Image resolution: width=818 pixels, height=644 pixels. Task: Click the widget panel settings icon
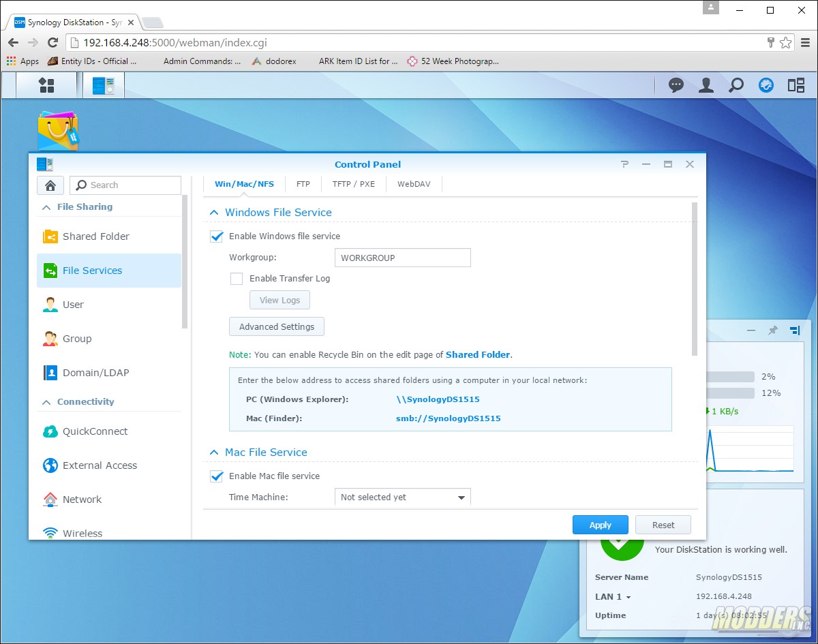pyautogui.click(x=795, y=331)
